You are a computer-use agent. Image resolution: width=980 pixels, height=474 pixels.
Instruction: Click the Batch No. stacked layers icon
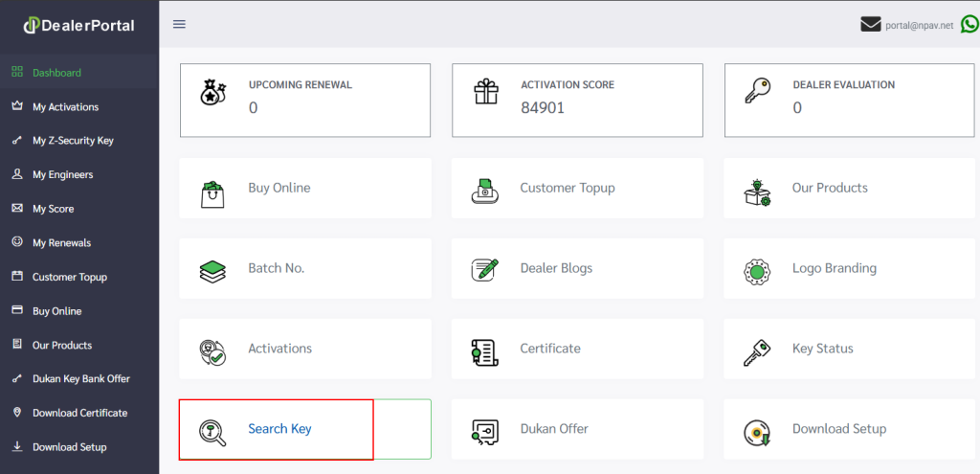tap(212, 269)
